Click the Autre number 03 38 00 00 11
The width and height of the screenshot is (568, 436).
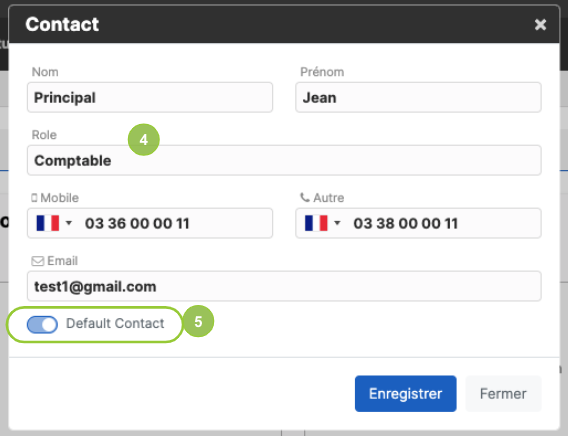pos(406,223)
